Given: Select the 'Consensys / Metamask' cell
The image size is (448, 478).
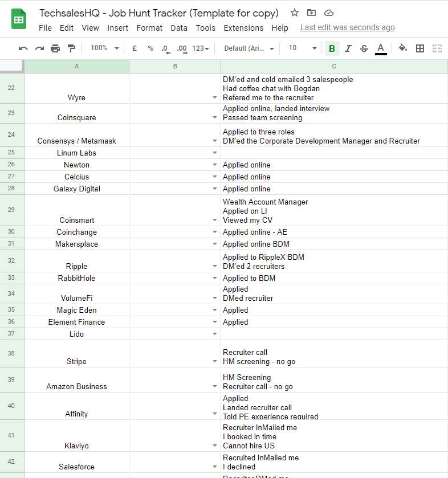Looking at the screenshot, I should [x=76, y=135].
